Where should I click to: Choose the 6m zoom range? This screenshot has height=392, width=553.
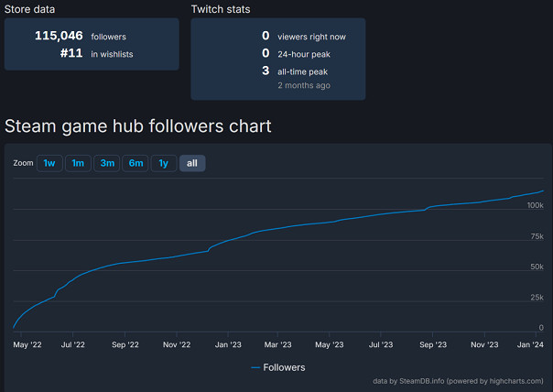click(x=136, y=163)
